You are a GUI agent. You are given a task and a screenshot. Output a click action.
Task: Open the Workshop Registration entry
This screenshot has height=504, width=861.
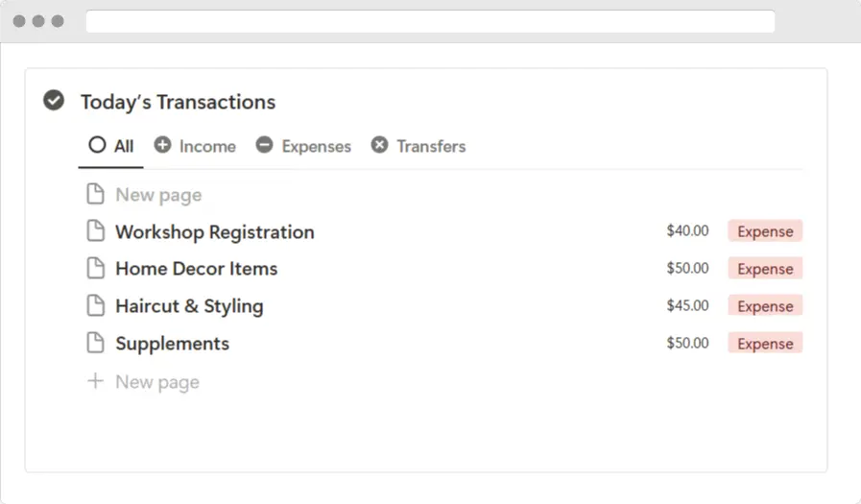coord(215,232)
